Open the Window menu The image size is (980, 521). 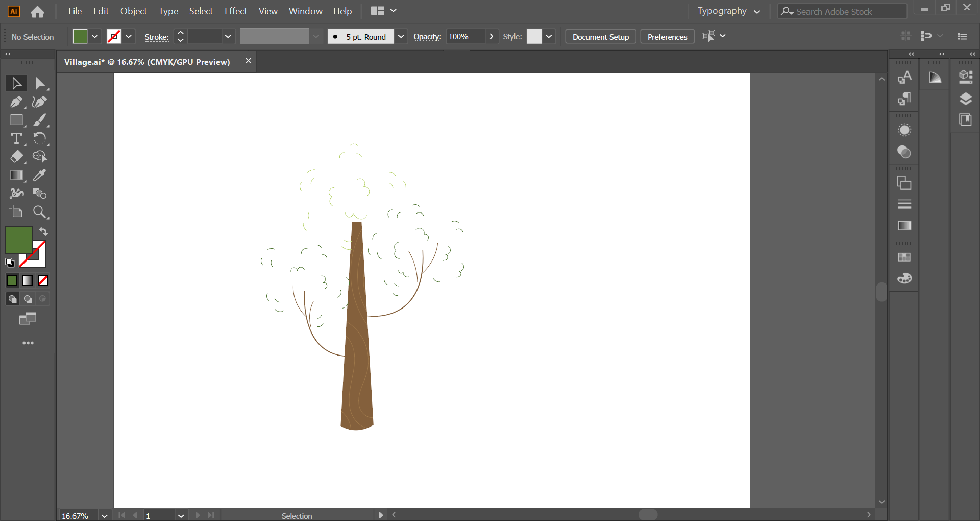point(306,11)
